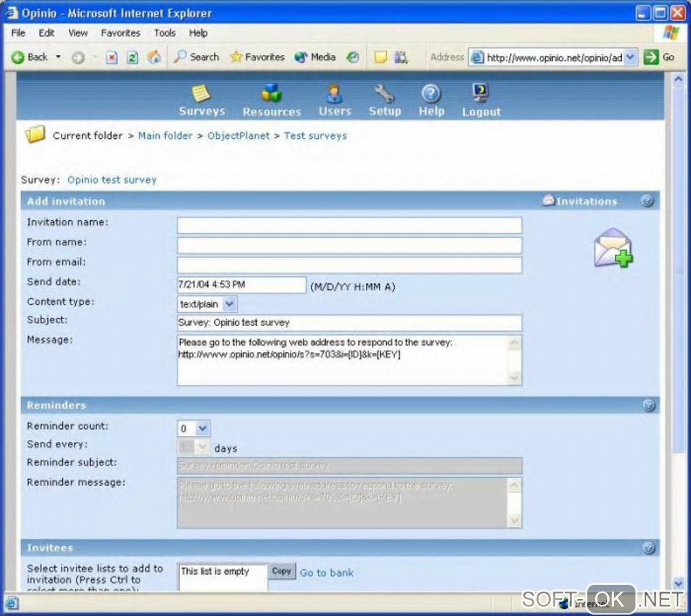Expand the Address bar dropdown arrow
Screen dimensions: 691x616
(630, 58)
